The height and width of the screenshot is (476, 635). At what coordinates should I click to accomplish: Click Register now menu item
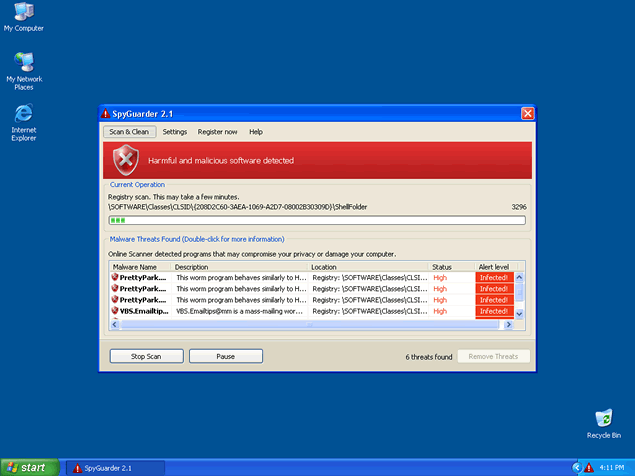point(217,132)
